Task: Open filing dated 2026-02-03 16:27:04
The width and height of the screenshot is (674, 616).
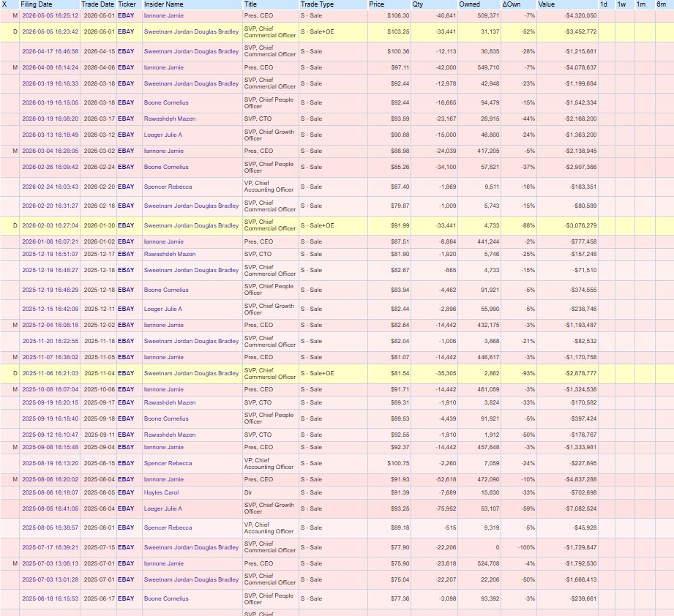Action: pyautogui.click(x=50, y=225)
